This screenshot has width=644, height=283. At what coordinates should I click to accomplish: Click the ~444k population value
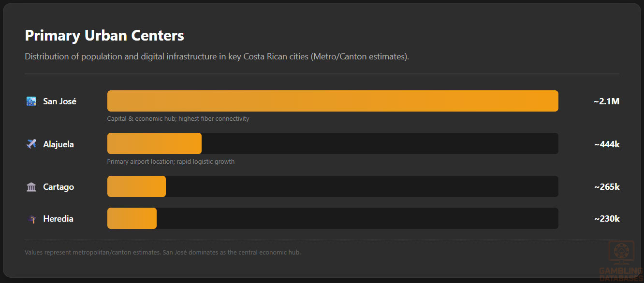point(607,144)
